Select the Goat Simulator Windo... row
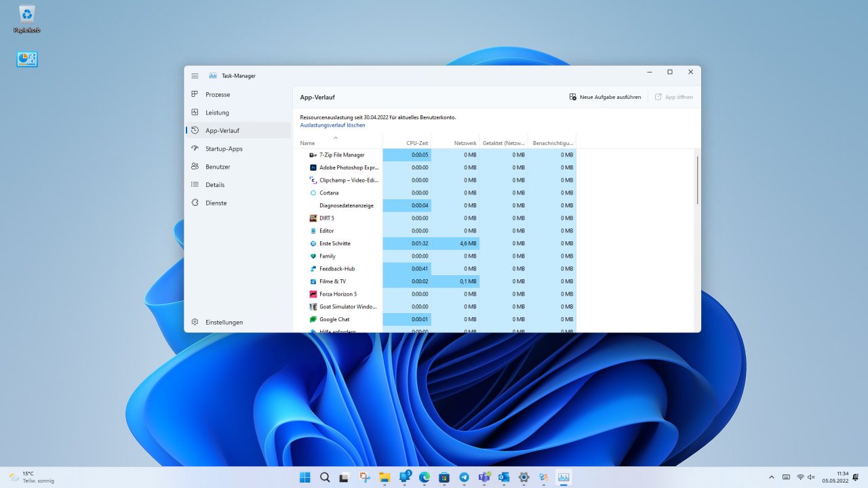868x488 pixels. pos(436,307)
